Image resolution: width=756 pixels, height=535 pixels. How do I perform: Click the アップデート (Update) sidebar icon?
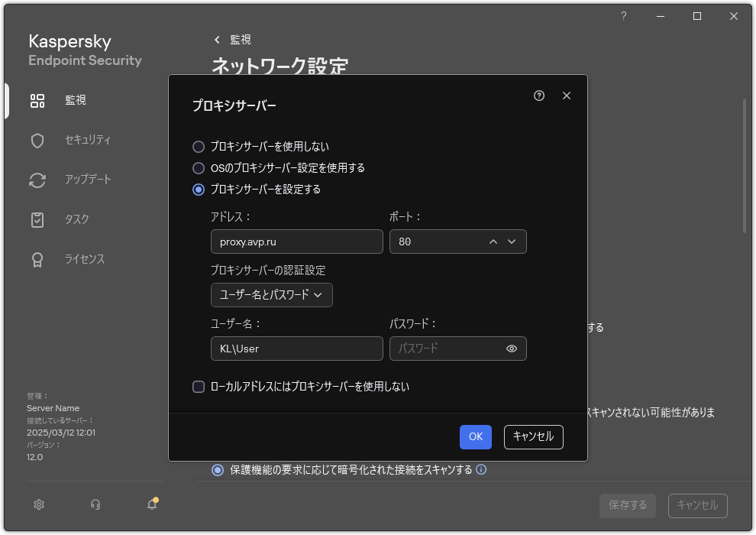(37, 180)
